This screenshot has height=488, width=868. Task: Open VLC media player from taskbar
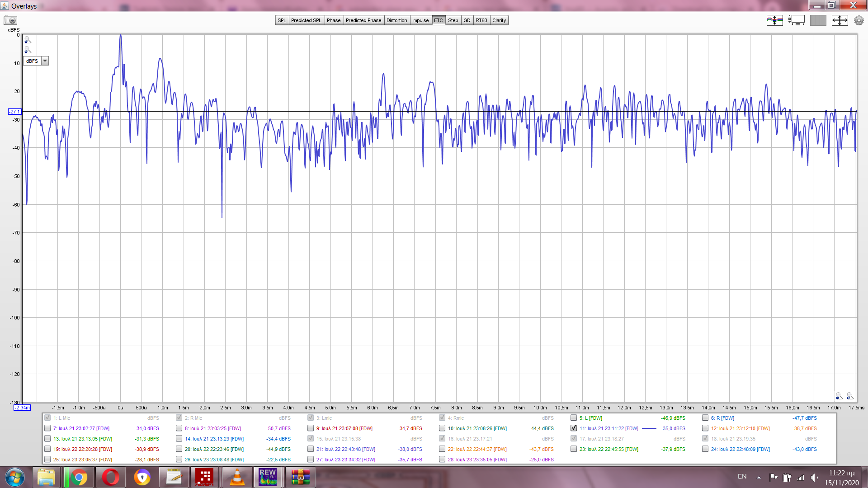(236, 477)
